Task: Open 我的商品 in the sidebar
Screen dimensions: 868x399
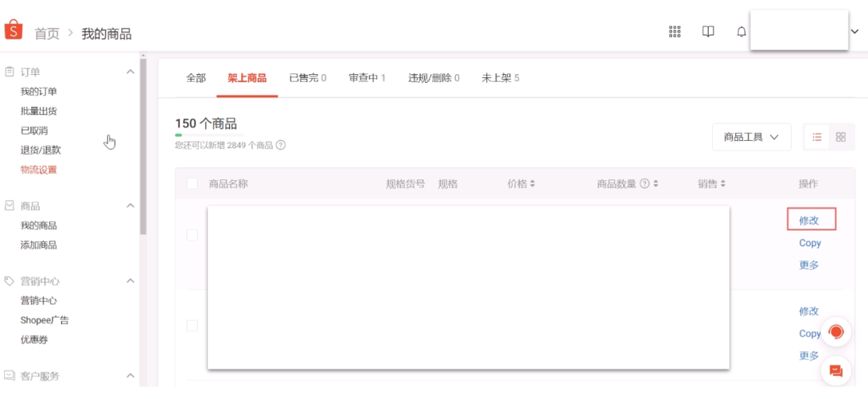Action: pyautogui.click(x=39, y=225)
